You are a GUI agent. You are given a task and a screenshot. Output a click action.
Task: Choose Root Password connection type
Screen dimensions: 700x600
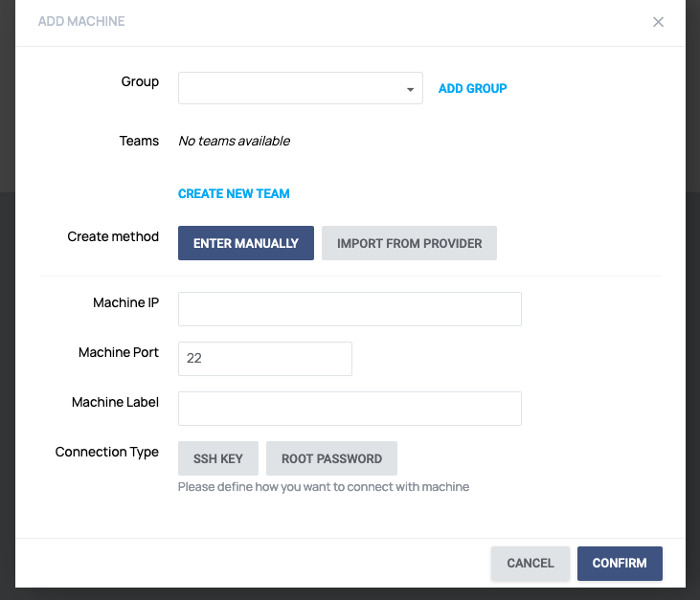331,458
